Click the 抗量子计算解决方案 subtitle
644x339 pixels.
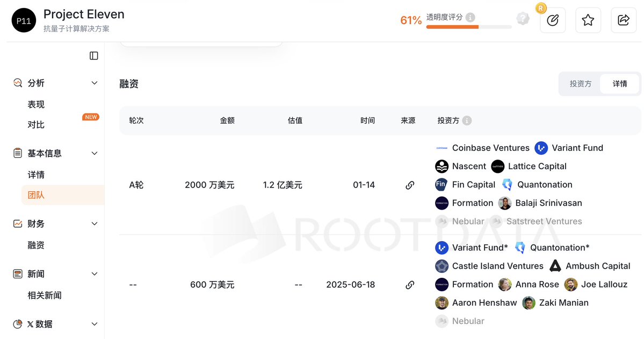click(76, 29)
